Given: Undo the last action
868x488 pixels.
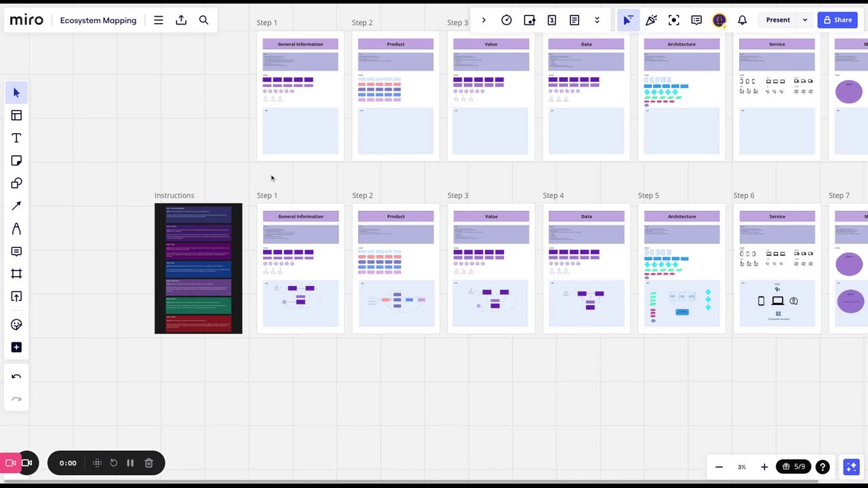Looking at the screenshot, I should click(16, 377).
